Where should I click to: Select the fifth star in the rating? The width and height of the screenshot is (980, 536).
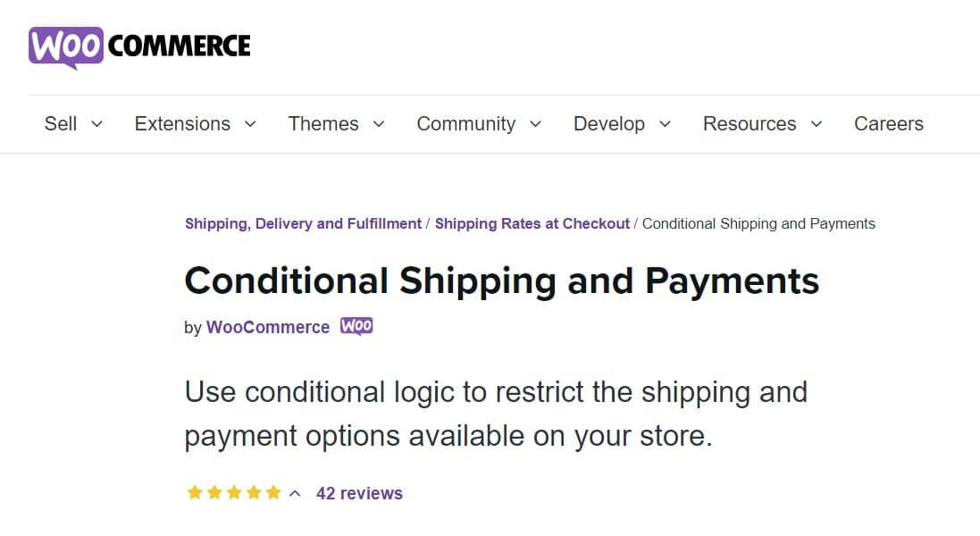coord(273,491)
